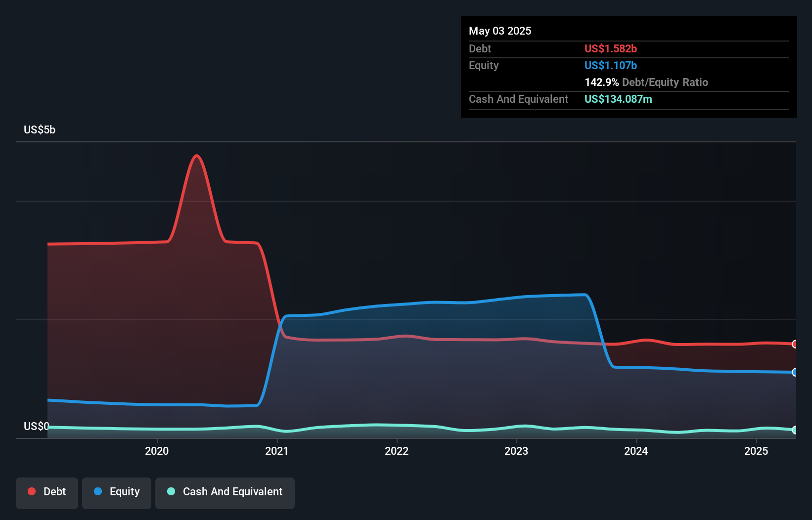
Task: Click the teal Cash endpoint marker
Action: (795, 430)
